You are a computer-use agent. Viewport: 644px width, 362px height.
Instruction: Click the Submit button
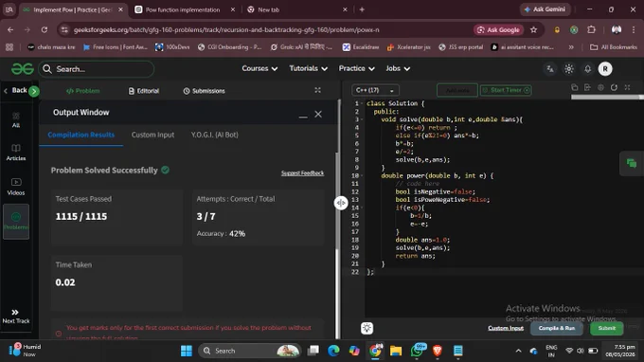[607, 328]
